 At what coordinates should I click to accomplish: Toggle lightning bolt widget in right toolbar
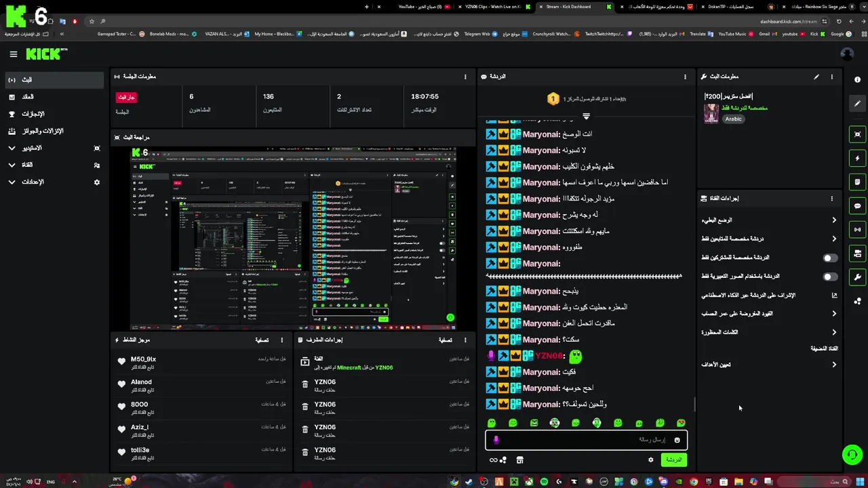click(858, 158)
